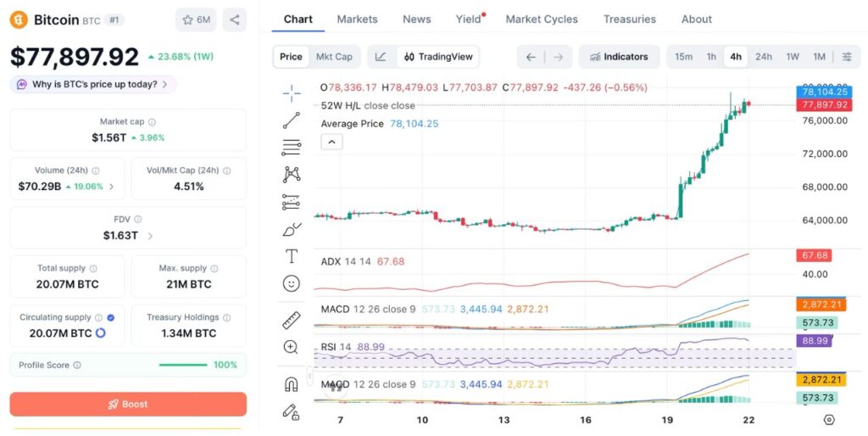The width and height of the screenshot is (868, 436).
Task: Select the trend line drawing tool
Action: [x=292, y=120]
